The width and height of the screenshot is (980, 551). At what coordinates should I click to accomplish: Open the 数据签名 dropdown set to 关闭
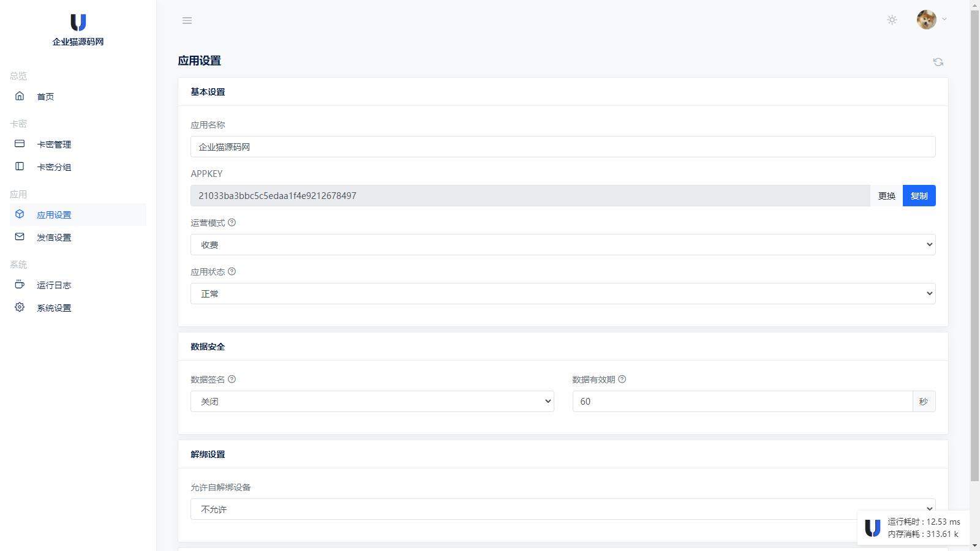coord(372,402)
